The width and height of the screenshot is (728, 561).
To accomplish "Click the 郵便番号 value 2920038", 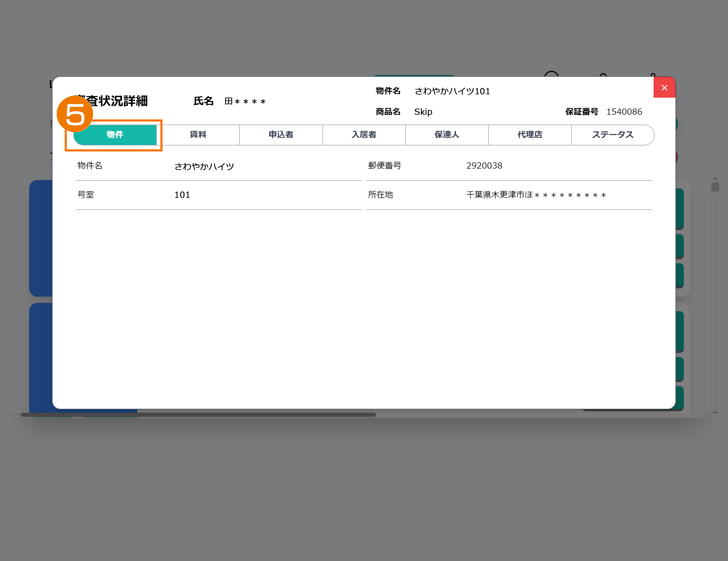I will click(484, 166).
